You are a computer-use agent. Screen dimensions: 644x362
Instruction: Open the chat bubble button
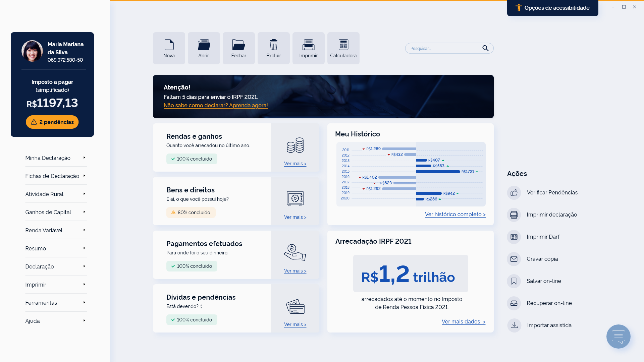[x=618, y=337]
